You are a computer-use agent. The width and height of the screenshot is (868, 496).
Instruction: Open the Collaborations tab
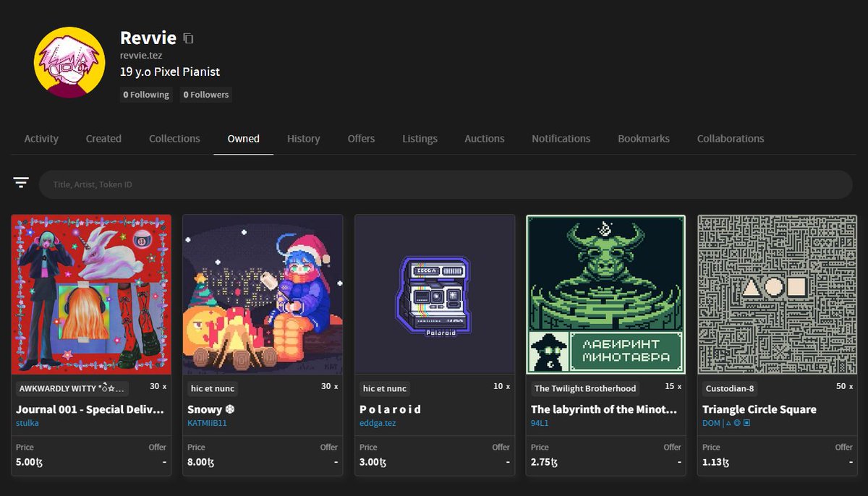point(731,138)
